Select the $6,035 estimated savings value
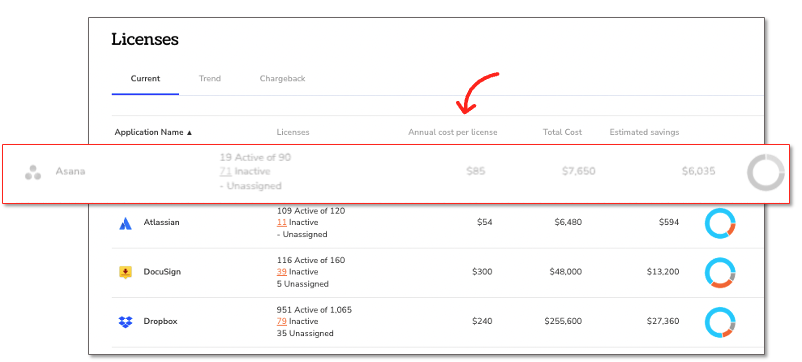 (698, 171)
